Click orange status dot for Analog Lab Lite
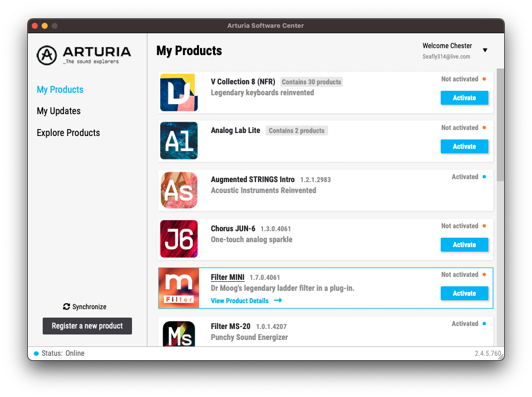 pos(484,128)
